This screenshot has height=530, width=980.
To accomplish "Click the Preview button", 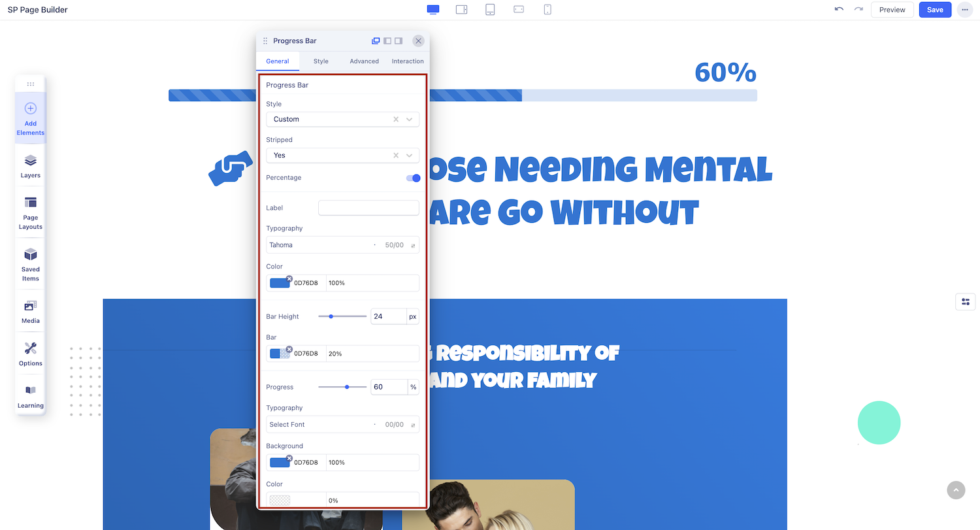I will coord(892,10).
